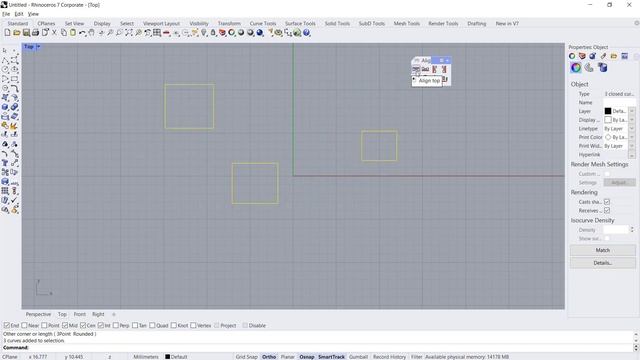Click the black Layer color swatch in Properties
The width and height of the screenshot is (640, 360).
(608, 111)
